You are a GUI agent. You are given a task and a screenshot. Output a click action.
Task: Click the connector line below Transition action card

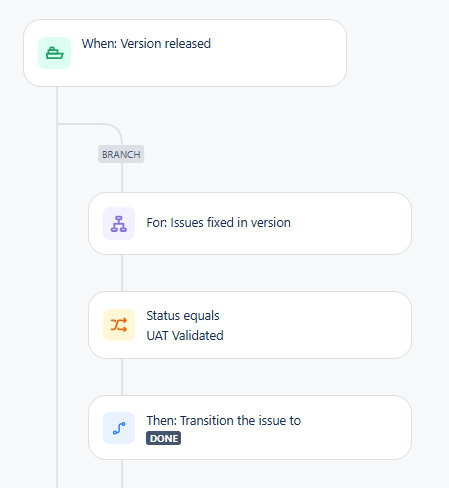(x=122, y=474)
